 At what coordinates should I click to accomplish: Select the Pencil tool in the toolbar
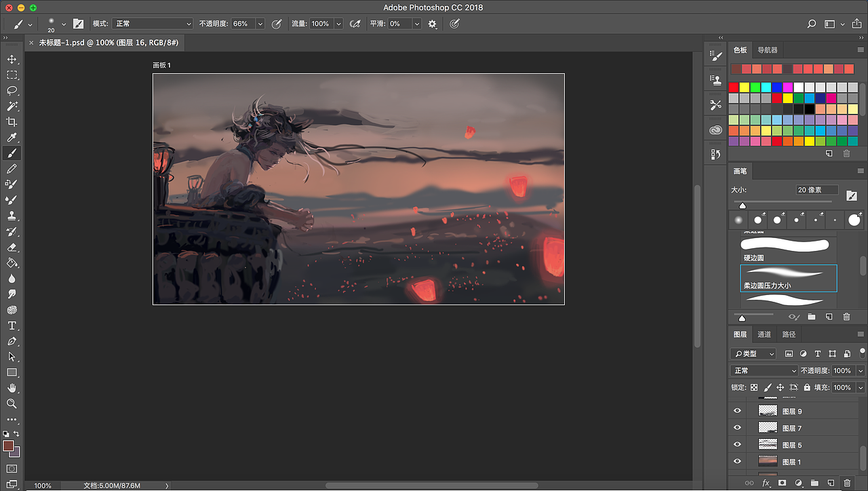[x=12, y=169]
